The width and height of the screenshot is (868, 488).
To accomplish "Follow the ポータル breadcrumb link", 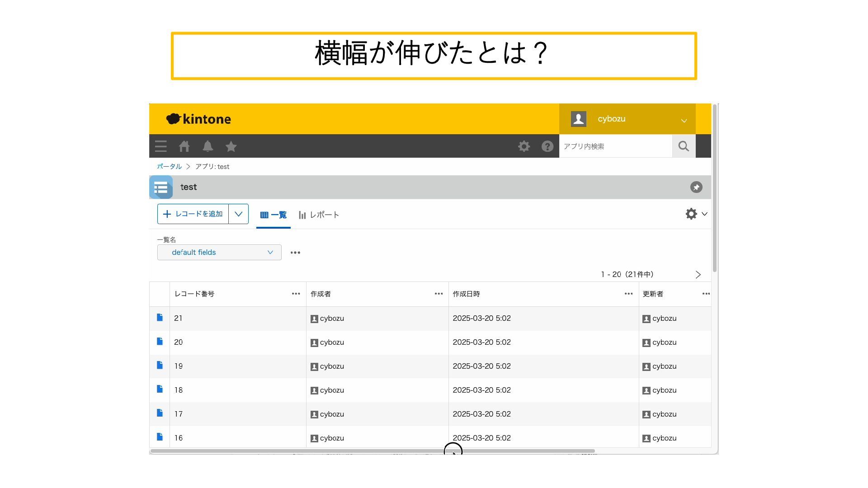I will [169, 167].
